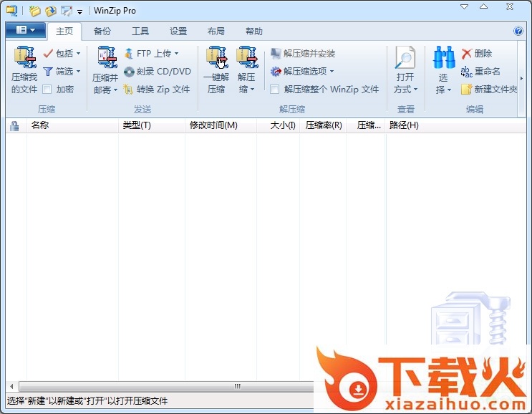
Task: Click the 解压缩选项 gear icon
Action: (276, 71)
